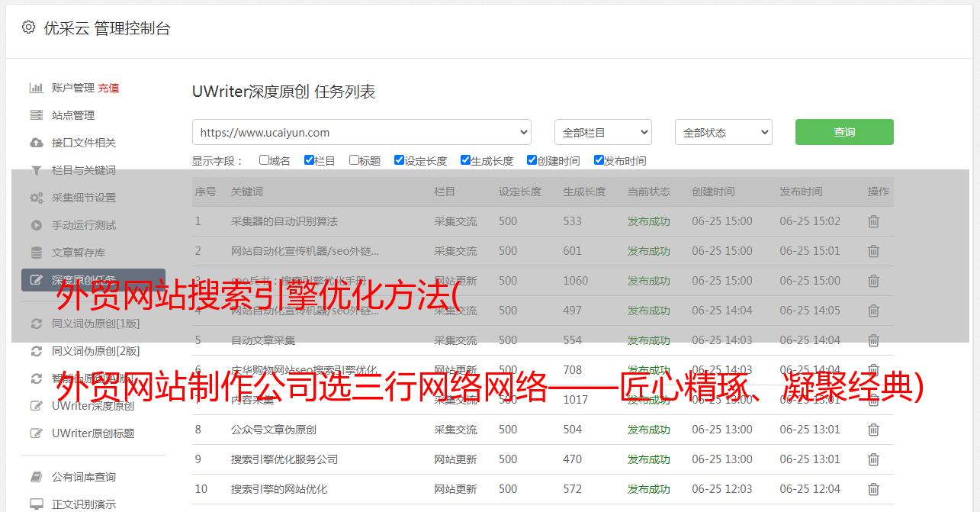980x512 pixels.
Task: Click the bar chart icon for 账户管理
Action: click(x=36, y=88)
